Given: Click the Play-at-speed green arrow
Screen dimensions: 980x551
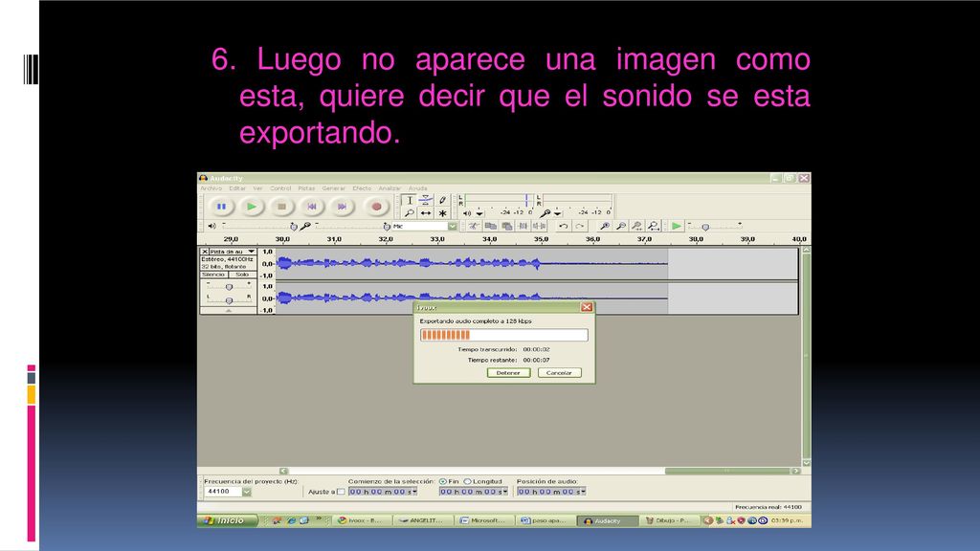Looking at the screenshot, I should click(x=677, y=226).
